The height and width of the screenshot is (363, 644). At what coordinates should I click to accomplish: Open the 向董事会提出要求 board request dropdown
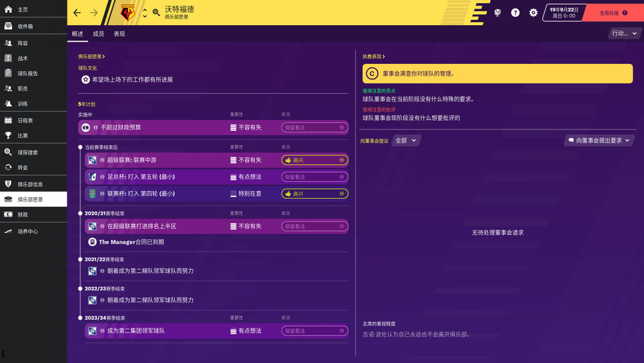pos(599,140)
